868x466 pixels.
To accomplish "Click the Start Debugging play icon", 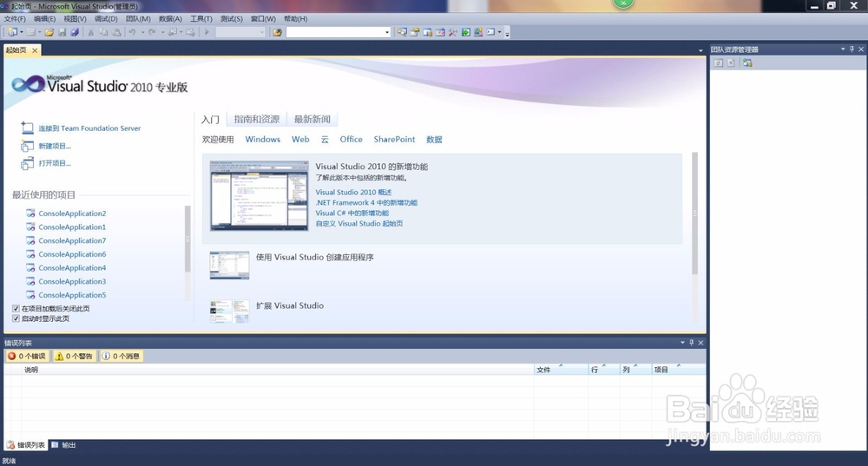I will click(x=207, y=32).
